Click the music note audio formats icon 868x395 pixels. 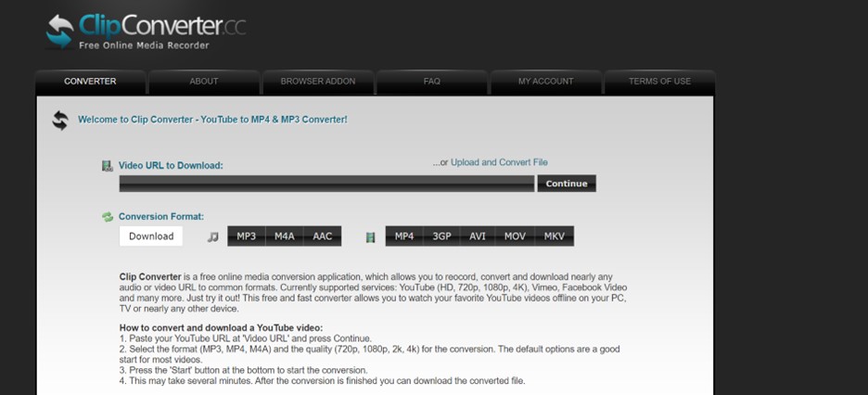click(213, 236)
